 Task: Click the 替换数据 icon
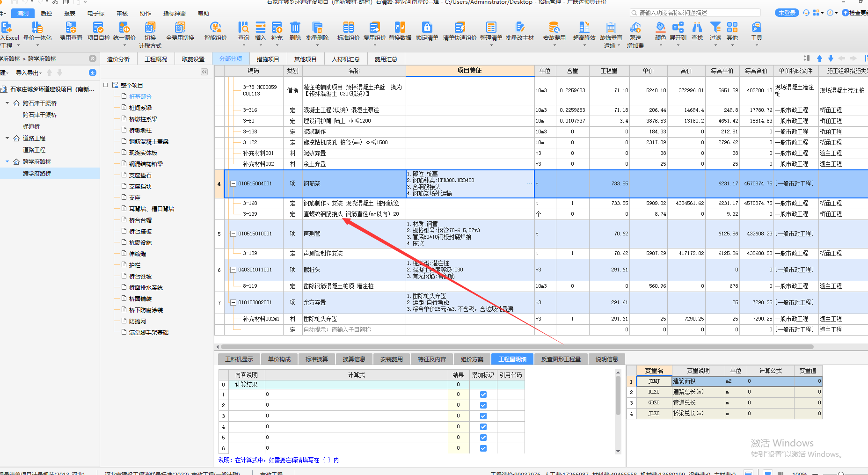400,31
